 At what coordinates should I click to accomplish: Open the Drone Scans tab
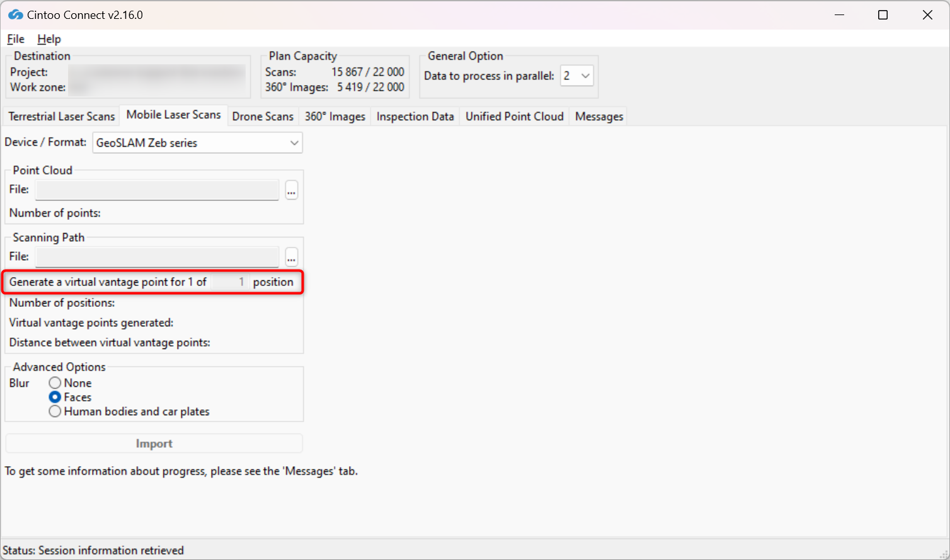pos(263,117)
